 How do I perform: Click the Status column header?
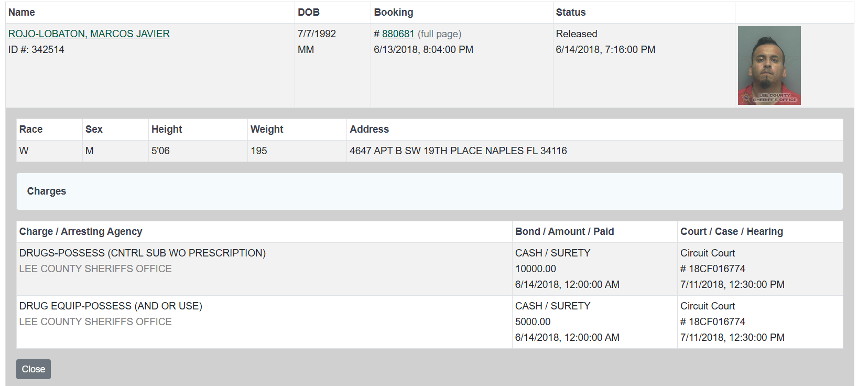click(x=570, y=12)
